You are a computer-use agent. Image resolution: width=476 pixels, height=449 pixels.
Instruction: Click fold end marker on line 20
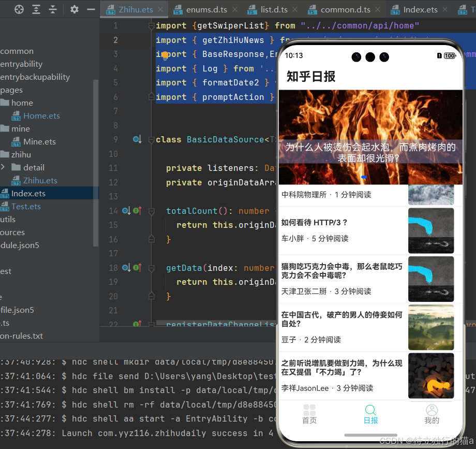coord(151,296)
